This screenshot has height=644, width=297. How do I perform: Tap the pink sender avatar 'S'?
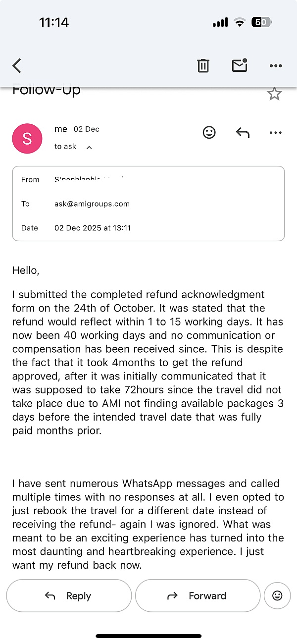27,139
